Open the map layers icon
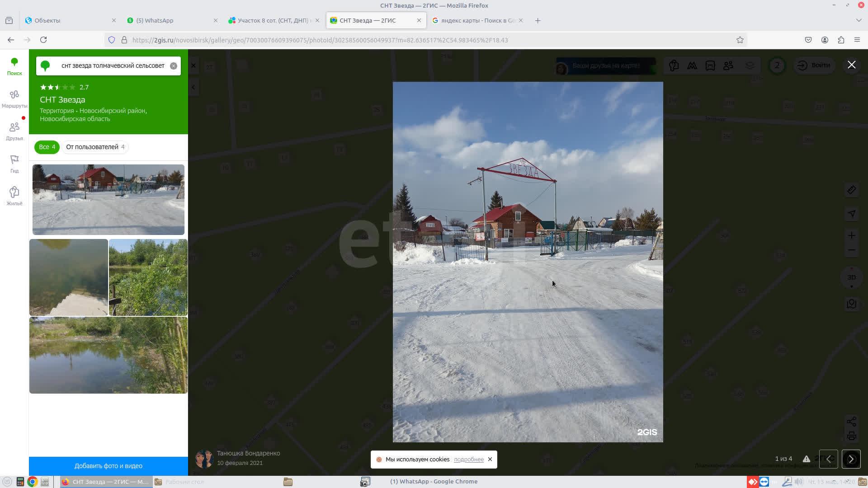The image size is (868, 488). 750,66
